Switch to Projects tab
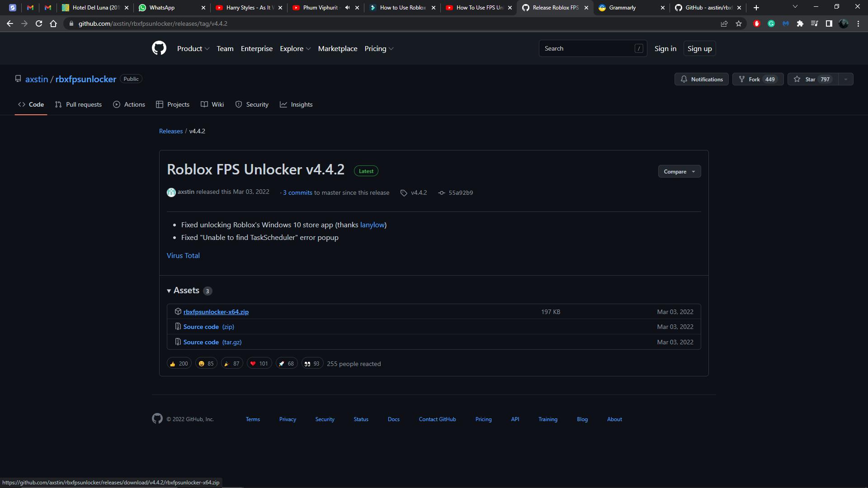Image resolution: width=868 pixels, height=488 pixels. pos(173,104)
